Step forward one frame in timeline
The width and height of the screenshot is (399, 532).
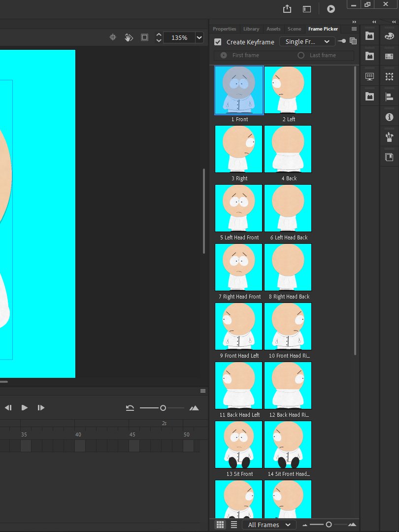(x=41, y=407)
